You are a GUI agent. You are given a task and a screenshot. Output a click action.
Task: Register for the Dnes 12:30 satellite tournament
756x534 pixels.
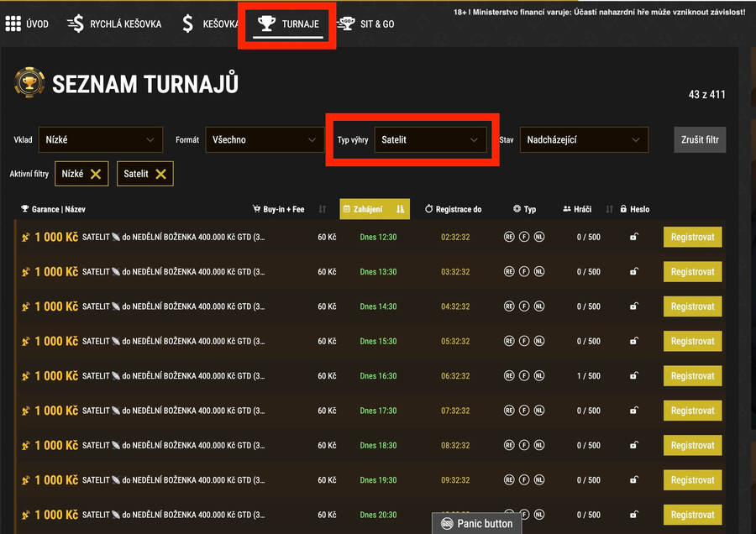[692, 237]
